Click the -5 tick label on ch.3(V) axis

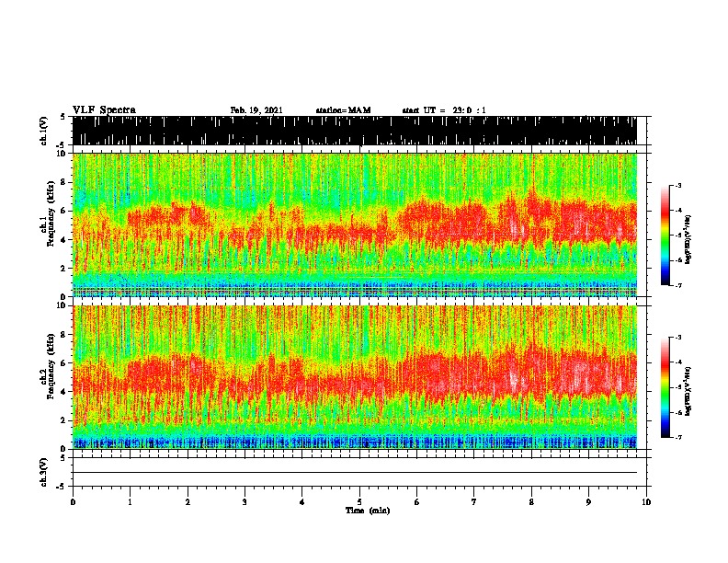pyautogui.click(x=62, y=487)
